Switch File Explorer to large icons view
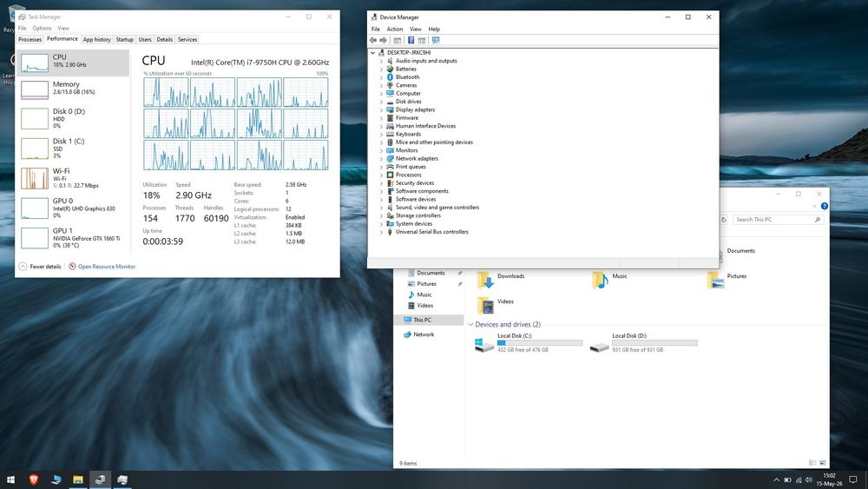Image resolution: width=868 pixels, height=489 pixels. coord(823,463)
